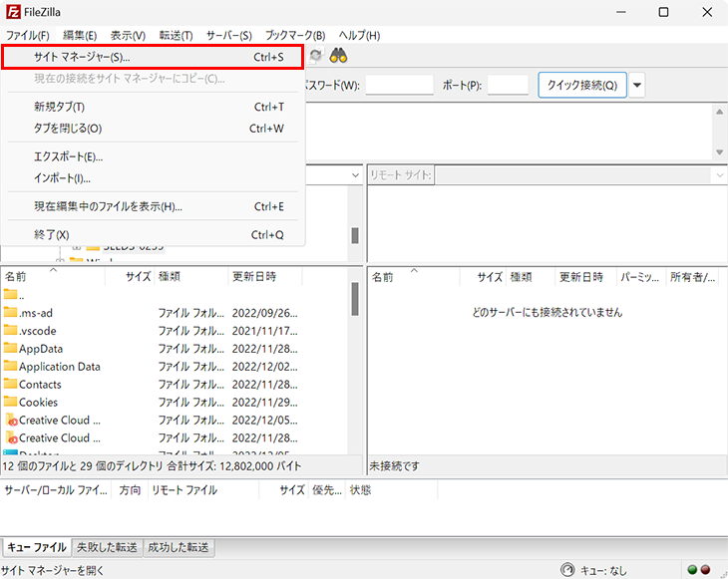Click queue header 'リモート ファイル'

point(184,490)
